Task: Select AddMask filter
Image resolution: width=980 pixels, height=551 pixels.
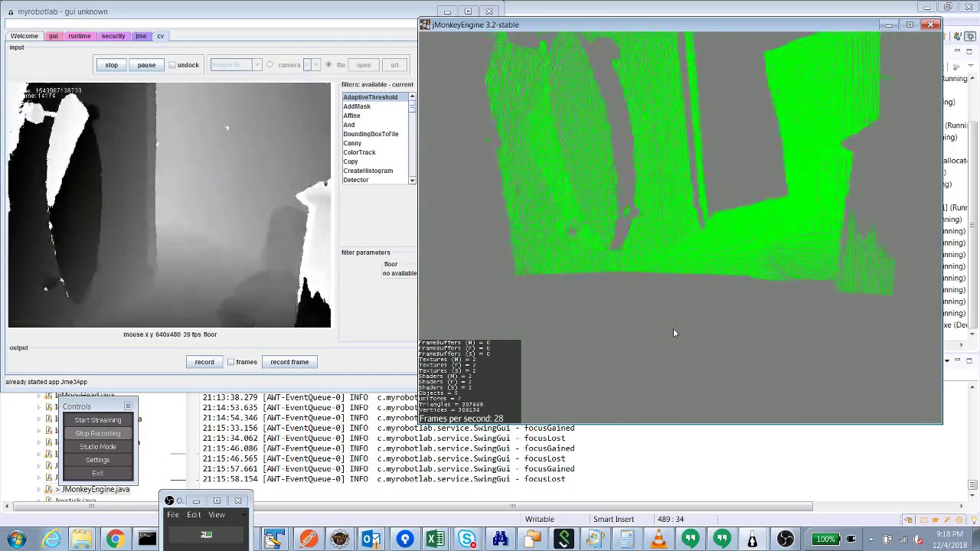Action: (375, 106)
